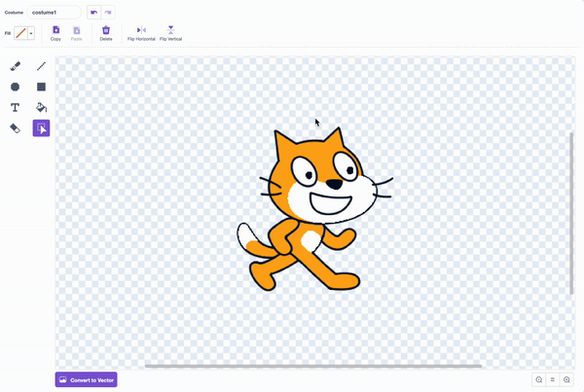
Task: Zoom out of the canvas
Action: click(538, 379)
